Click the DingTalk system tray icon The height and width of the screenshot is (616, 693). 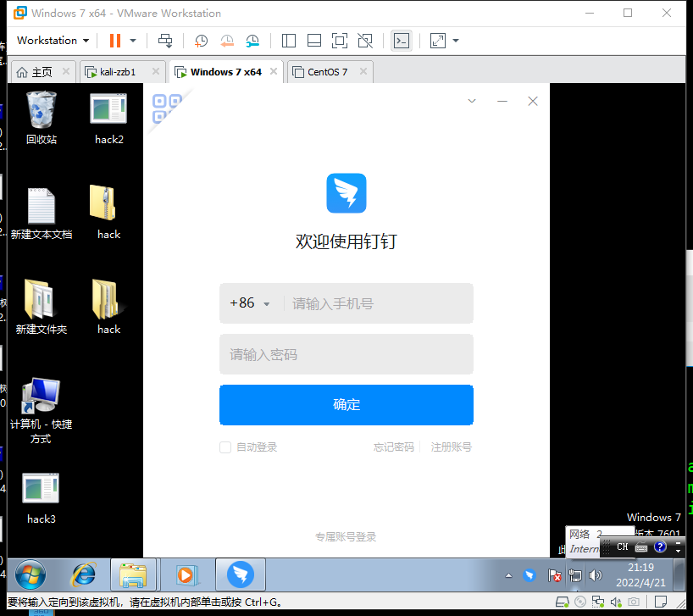coord(529,575)
